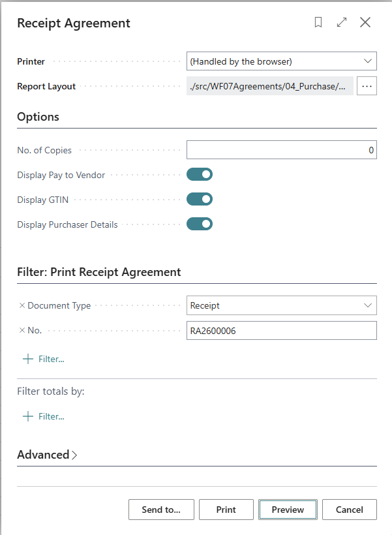
Task: Remove the No. filter X icon
Action: coord(22,331)
